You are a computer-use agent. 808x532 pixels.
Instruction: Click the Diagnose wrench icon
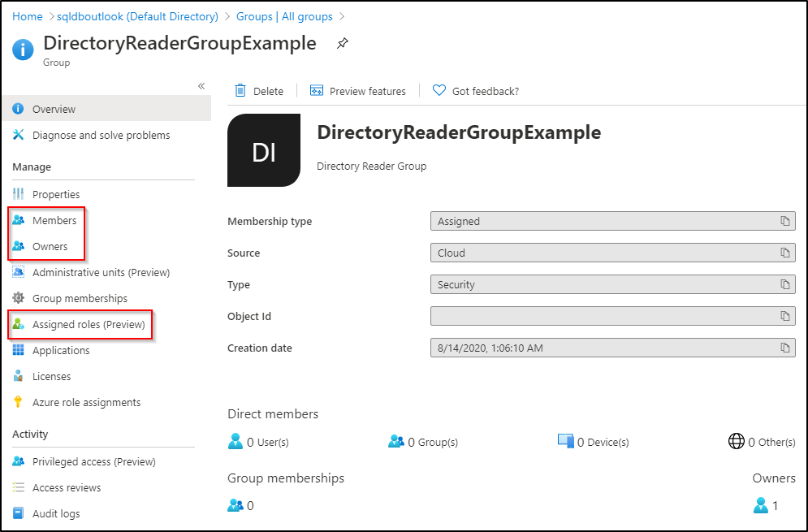point(18,135)
